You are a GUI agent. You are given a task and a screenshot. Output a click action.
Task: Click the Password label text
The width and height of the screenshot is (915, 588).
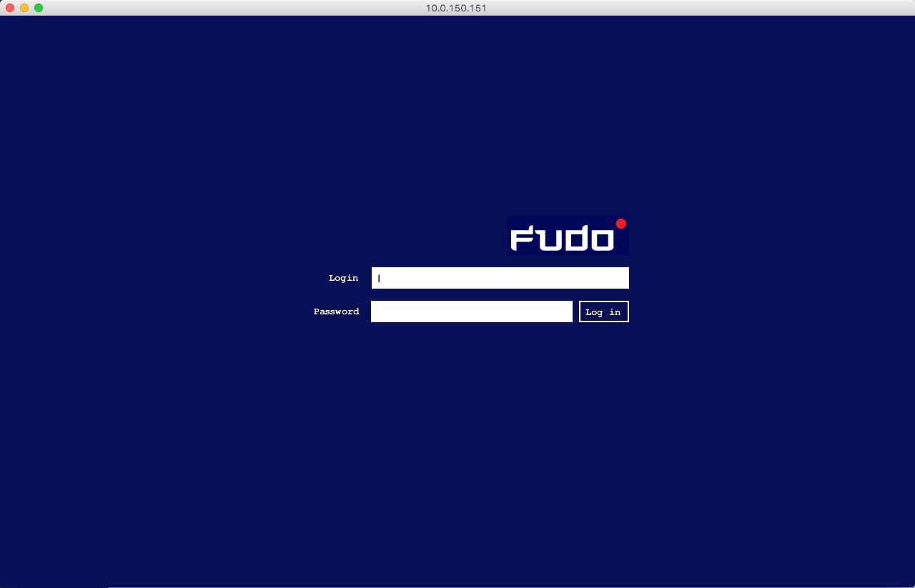coord(336,312)
